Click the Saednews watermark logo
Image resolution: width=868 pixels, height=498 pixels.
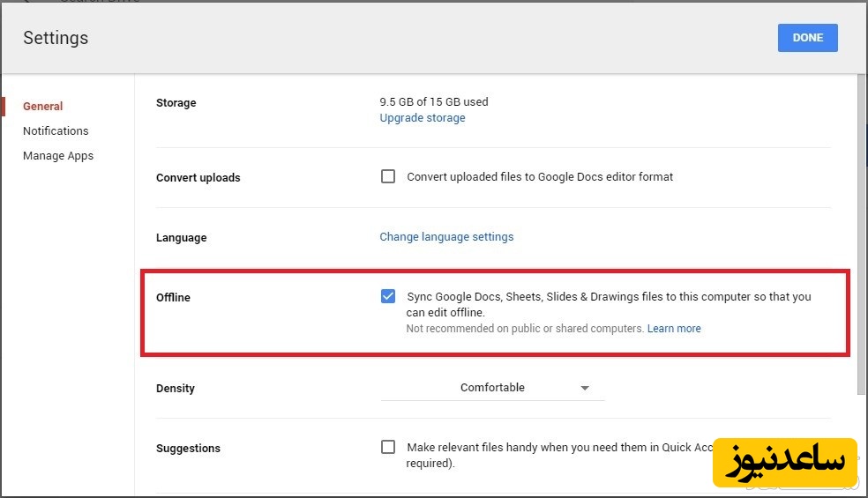785,462
